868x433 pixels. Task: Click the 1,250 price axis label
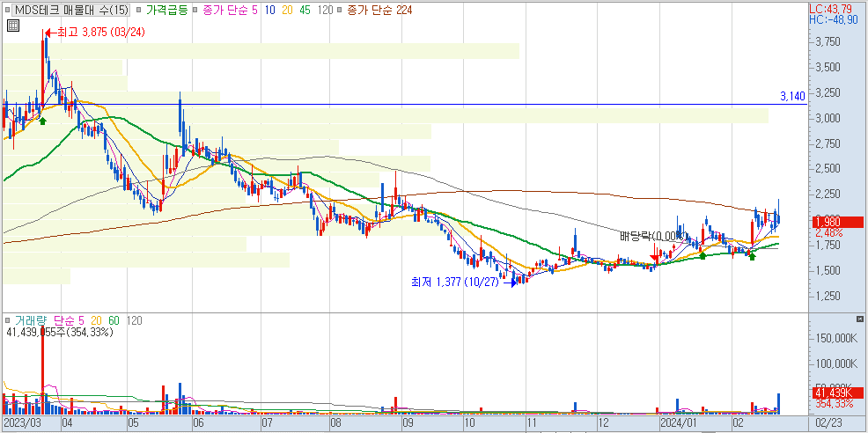point(828,296)
